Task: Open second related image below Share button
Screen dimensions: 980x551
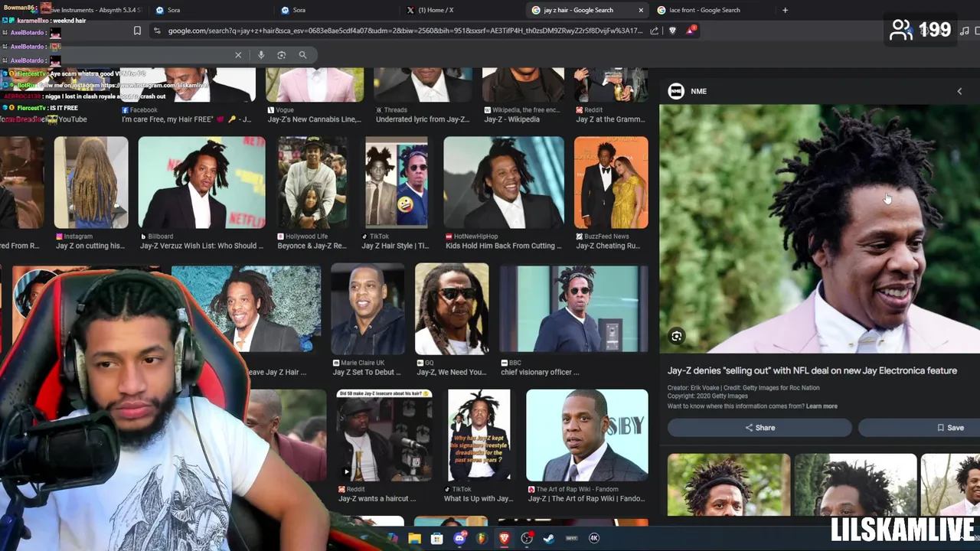Action: coord(856,484)
